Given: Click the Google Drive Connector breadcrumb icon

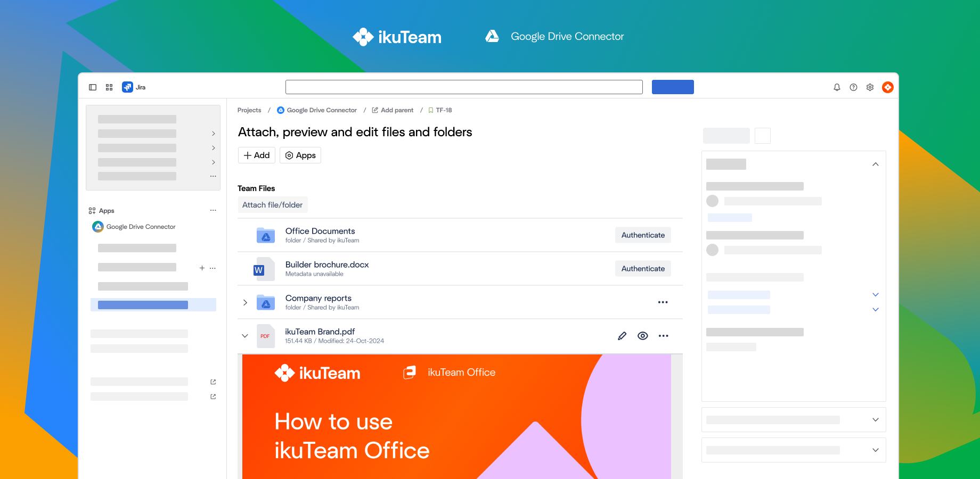Looking at the screenshot, I should (281, 110).
